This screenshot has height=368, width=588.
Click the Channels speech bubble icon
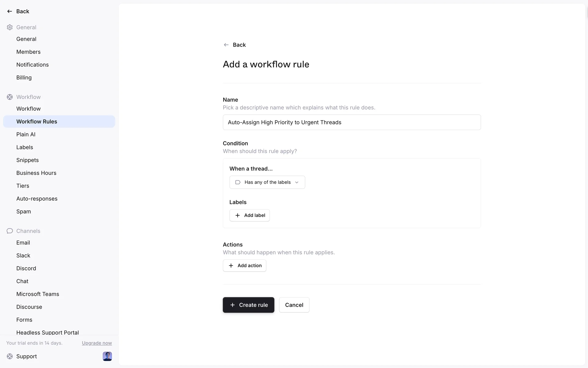(x=10, y=231)
